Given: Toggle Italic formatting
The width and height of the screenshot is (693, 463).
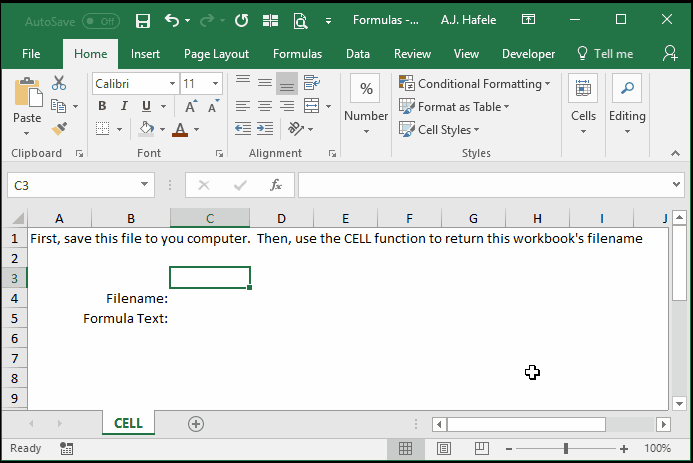Looking at the screenshot, I should click(124, 106).
